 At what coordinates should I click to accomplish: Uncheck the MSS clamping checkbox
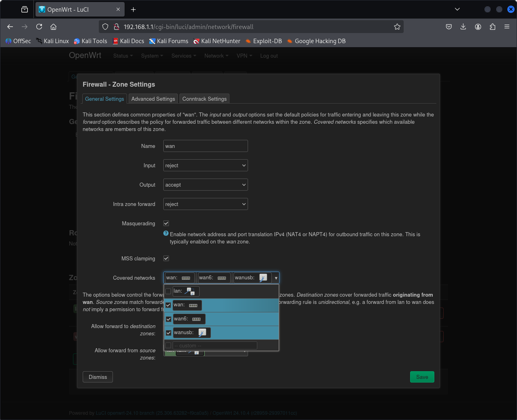[x=166, y=258]
